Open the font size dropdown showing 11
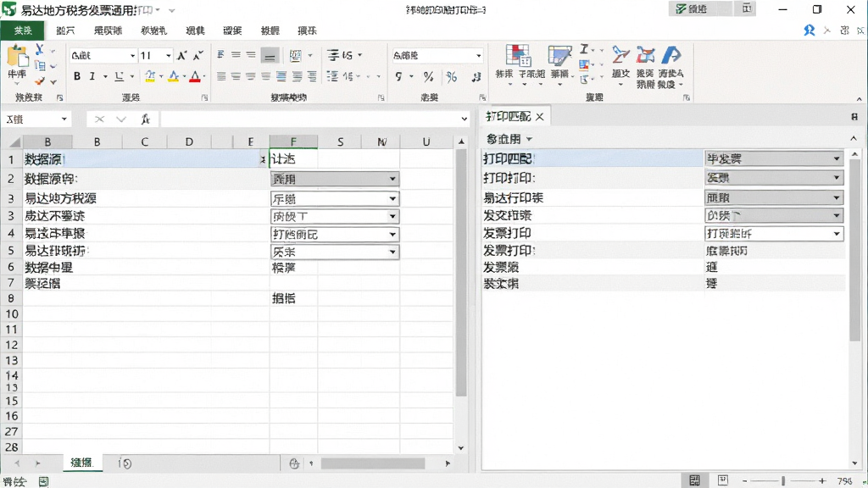This screenshot has width=868, height=488. (x=169, y=55)
